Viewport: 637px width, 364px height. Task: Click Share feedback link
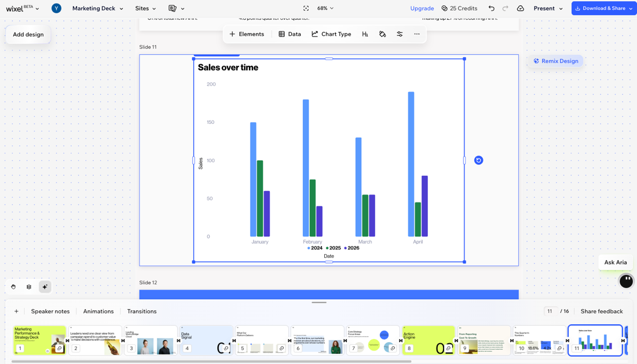tap(601, 311)
